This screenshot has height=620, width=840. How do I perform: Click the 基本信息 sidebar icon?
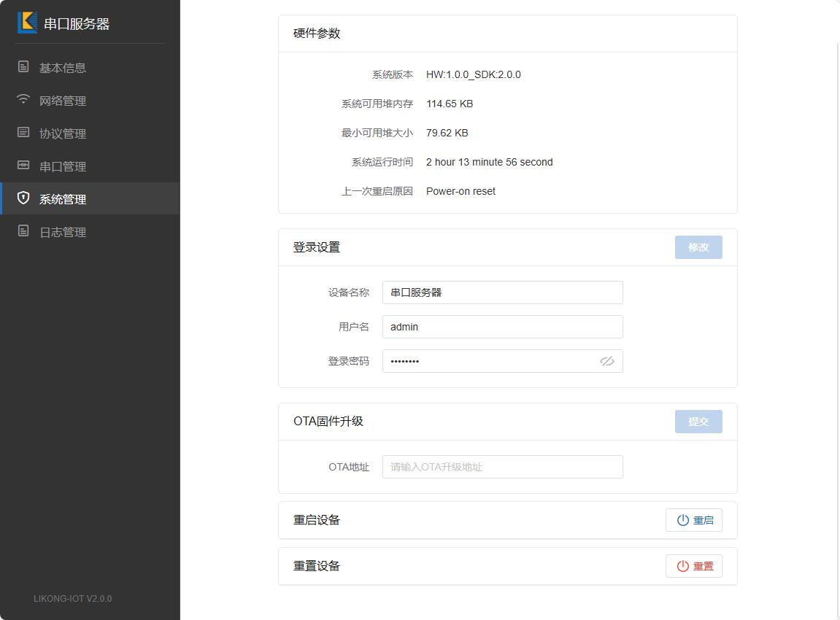(23, 67)
